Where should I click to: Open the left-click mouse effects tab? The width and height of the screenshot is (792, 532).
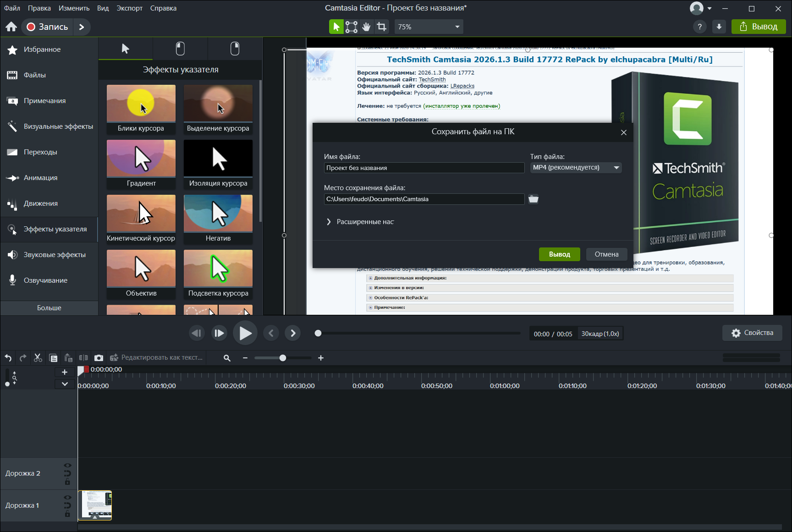pos(180,49)
